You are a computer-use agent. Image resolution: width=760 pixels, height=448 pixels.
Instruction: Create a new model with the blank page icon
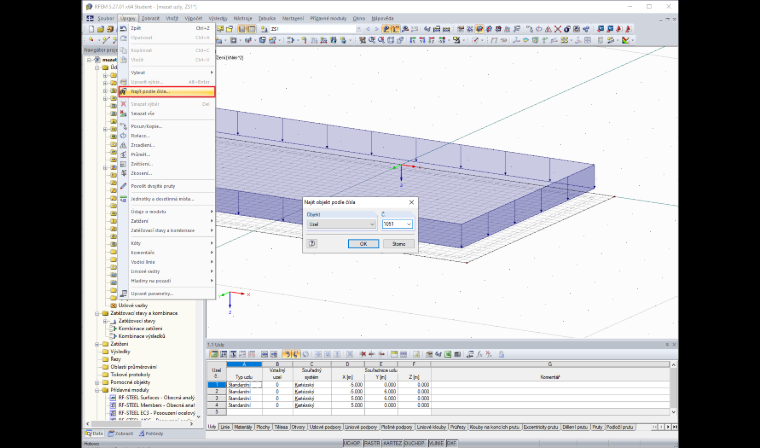(x=91, y=29)
